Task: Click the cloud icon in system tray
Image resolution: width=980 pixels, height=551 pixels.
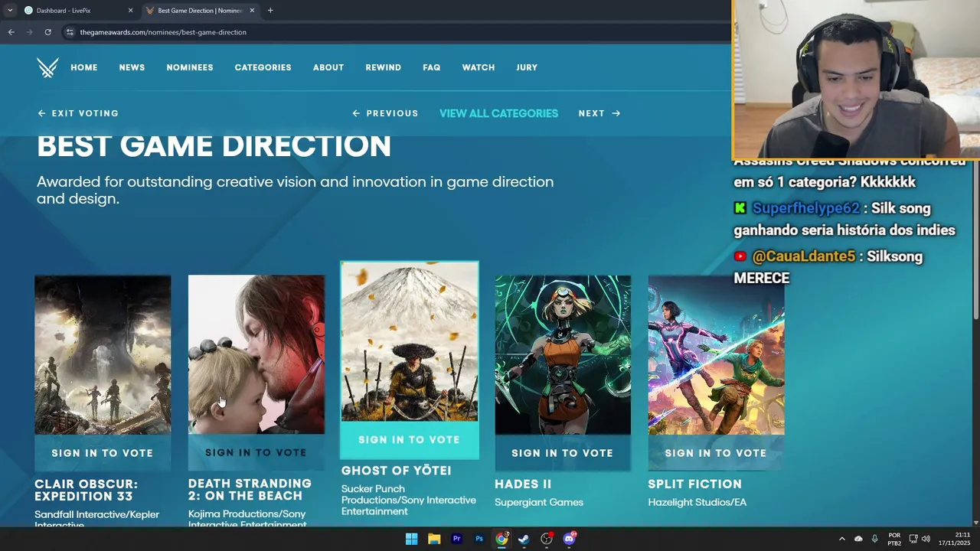Action: point(858,539)
